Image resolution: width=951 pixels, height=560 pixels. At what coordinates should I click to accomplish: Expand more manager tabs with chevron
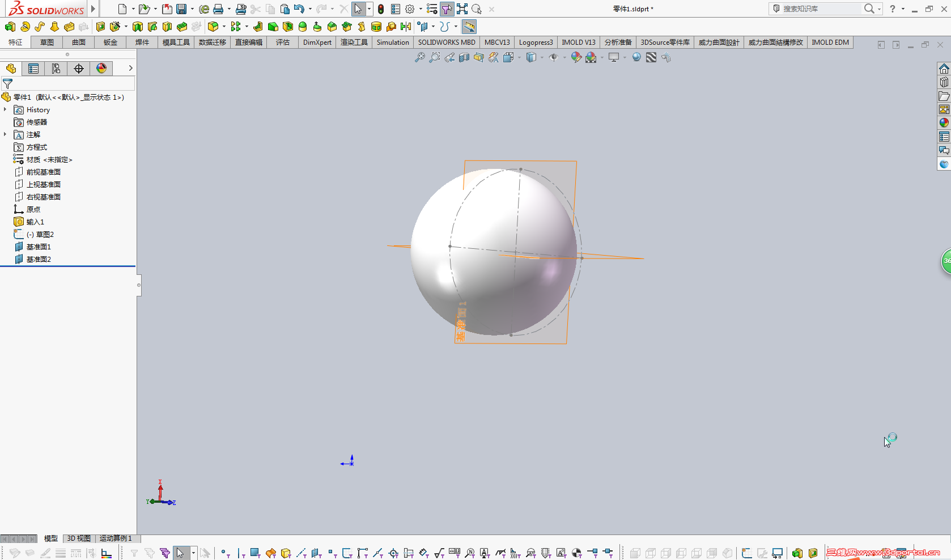tap(130, 69)
